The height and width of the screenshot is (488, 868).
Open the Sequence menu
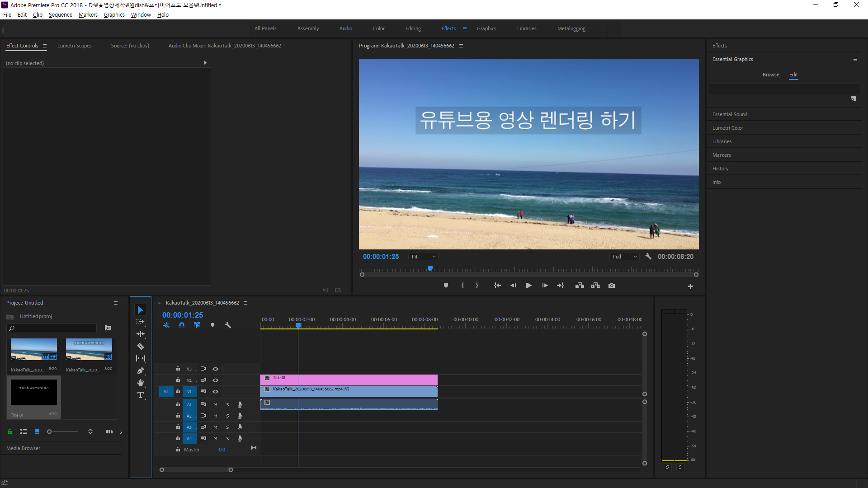click(x=60, y=15)
